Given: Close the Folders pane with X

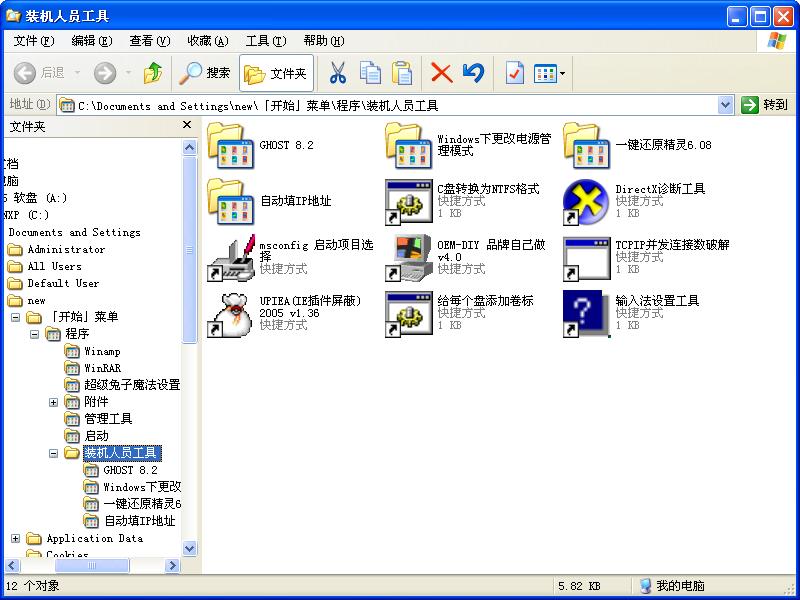Looking at the screenshot, I should [x=187, y=125].
